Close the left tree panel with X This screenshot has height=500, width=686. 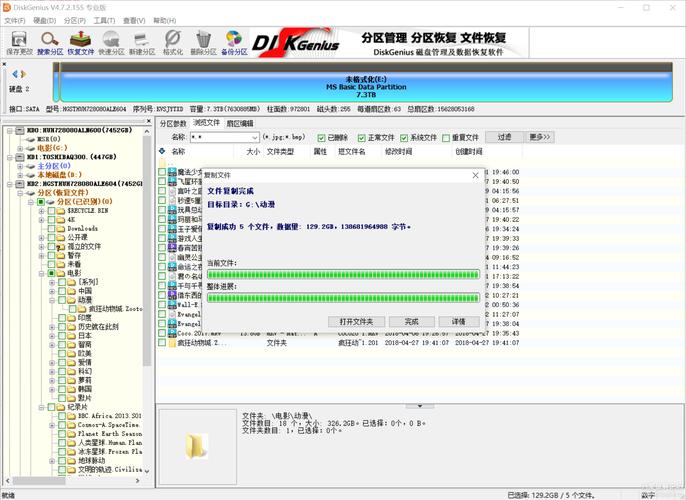149,121
